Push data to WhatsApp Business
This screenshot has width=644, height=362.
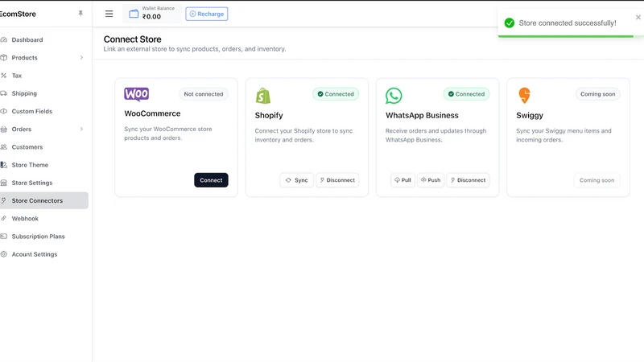click(x=431, y=180)
